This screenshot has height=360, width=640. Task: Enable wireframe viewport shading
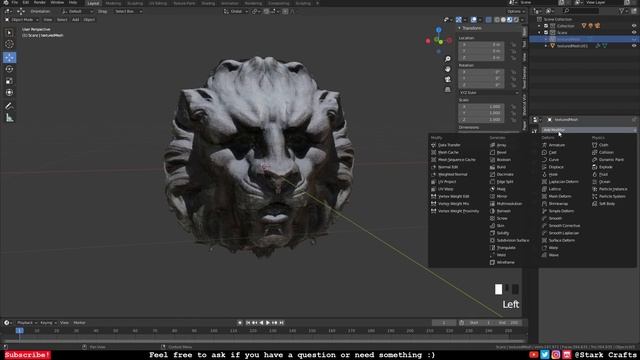pos(497,20)
